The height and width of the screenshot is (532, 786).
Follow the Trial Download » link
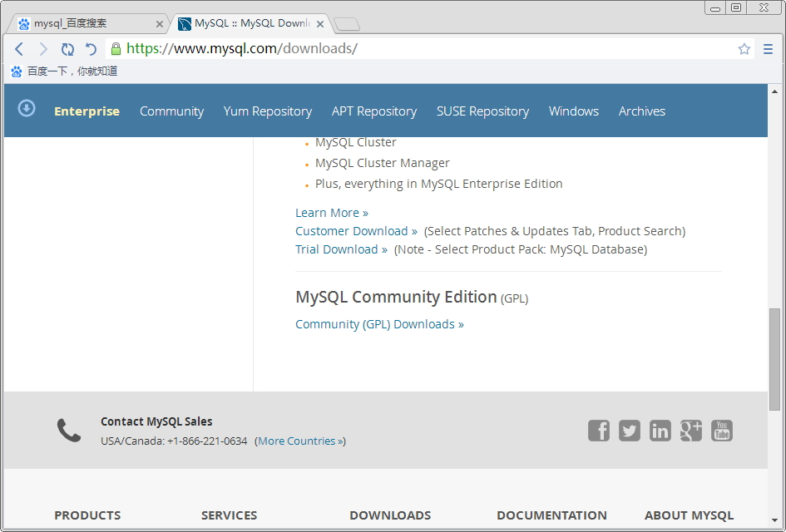[x=341, y=249]
